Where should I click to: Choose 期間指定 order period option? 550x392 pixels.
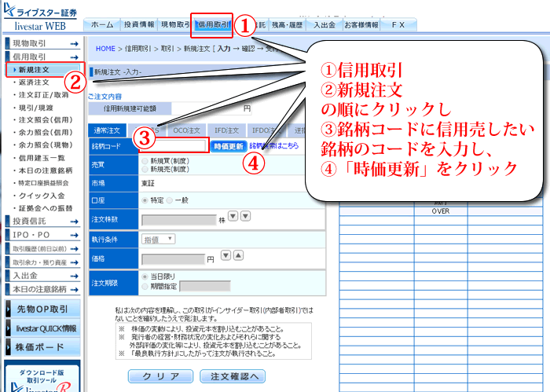tap(143, 287)
